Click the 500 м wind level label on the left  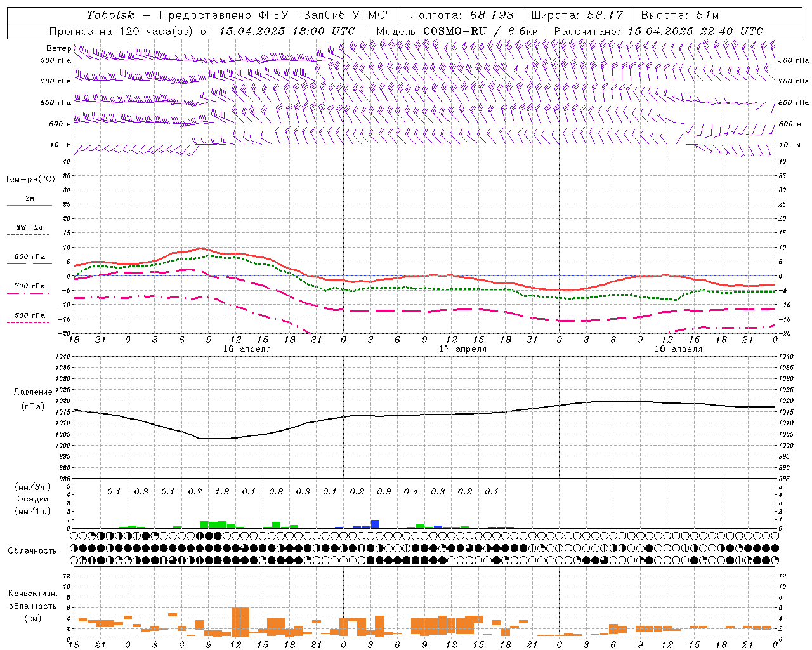point(60,124)
